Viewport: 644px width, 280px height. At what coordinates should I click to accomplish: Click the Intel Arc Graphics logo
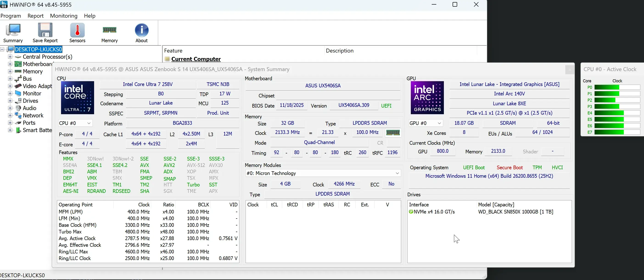(x=427, y=98)
